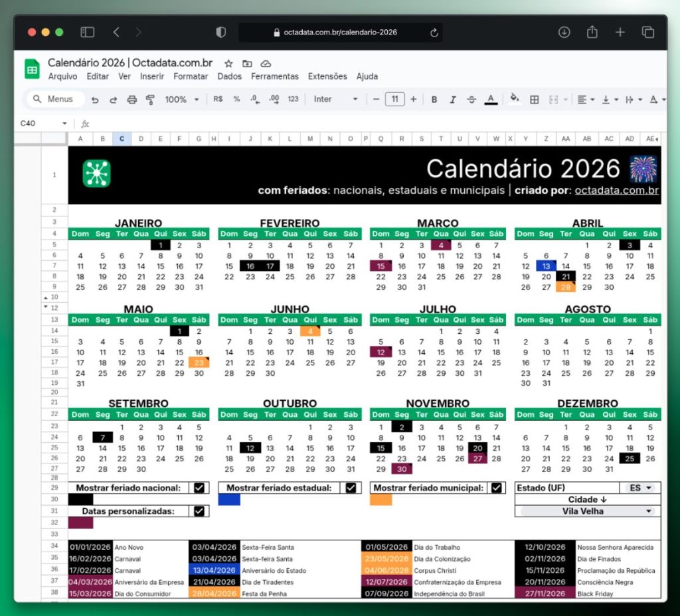Viewport: 680px width, 616px height.
Task: Click the Merge cells icon
Action: [553, 99]
